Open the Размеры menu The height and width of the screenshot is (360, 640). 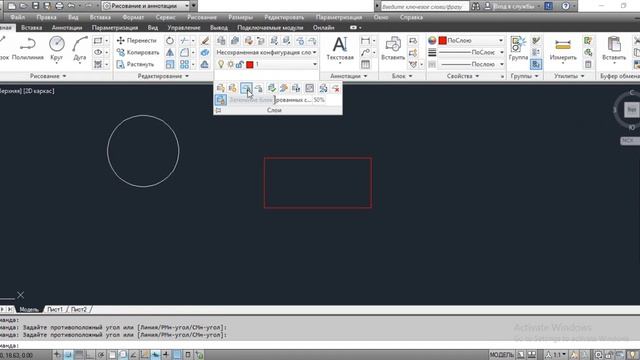[240, 17]
